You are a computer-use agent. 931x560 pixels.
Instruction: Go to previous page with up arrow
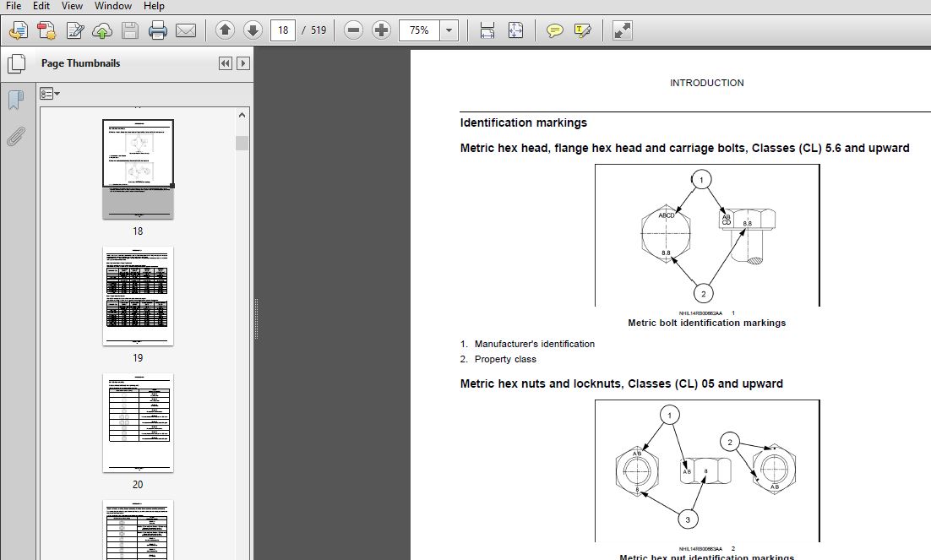point(225,30)
